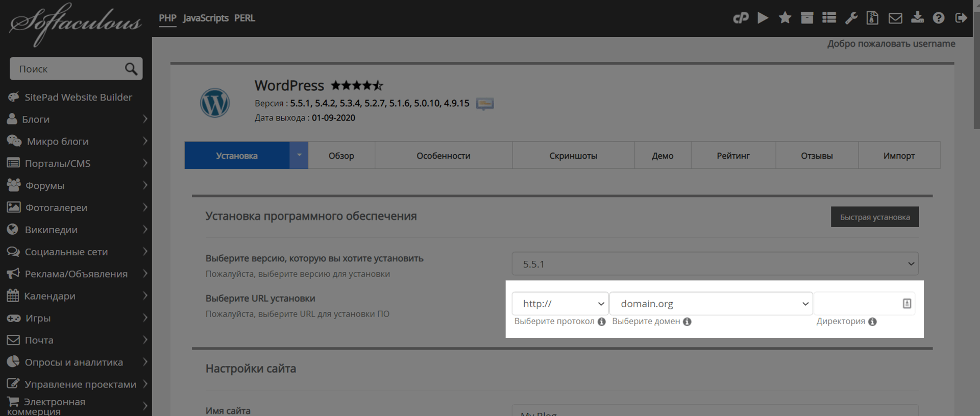Open the Установка tab dropdown arrow
Screen dimensions: 980x416
(299, 155)
